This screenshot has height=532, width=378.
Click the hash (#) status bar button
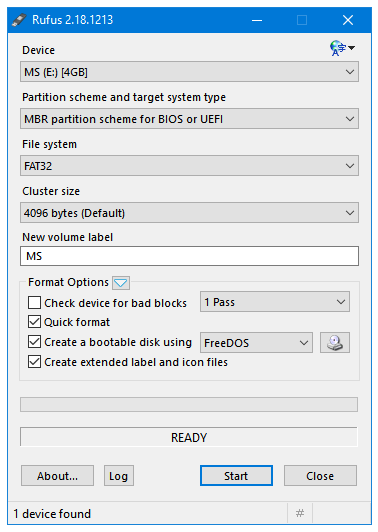[300, 513]
